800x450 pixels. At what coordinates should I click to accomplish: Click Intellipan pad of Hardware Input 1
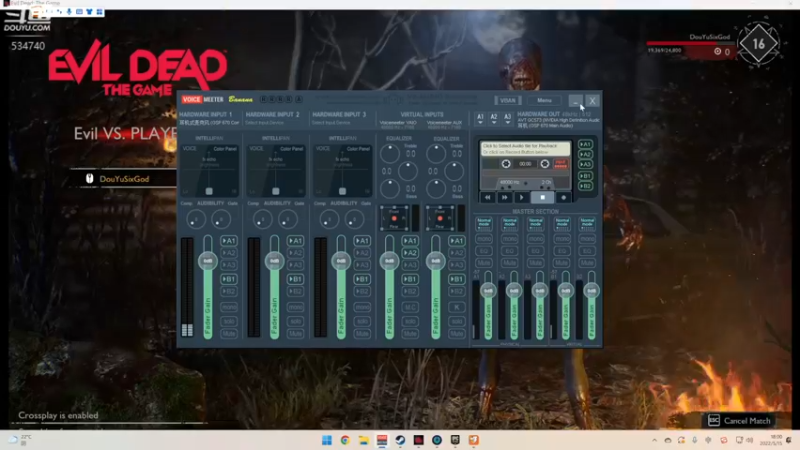click(x=209, y=170)
